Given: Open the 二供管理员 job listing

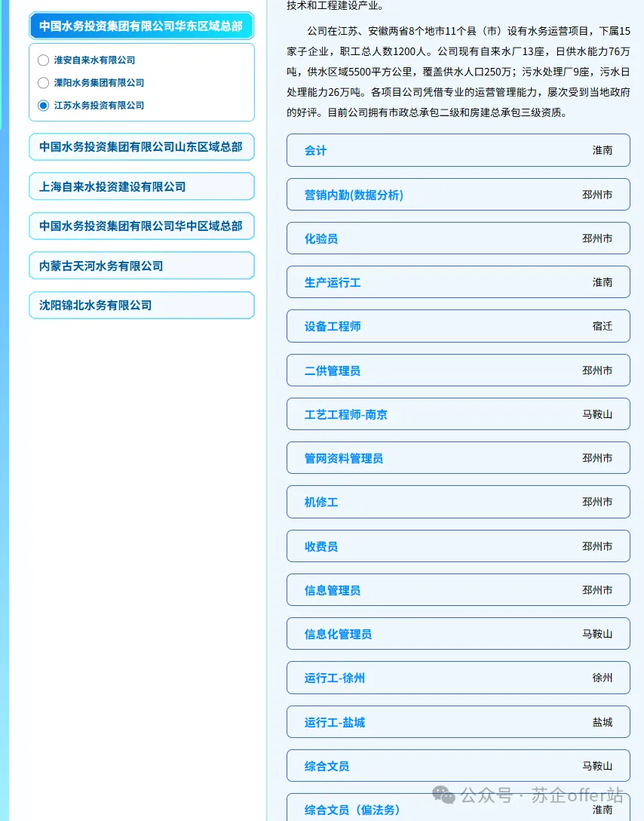Looking at the screenshot, I should [458, 371].
